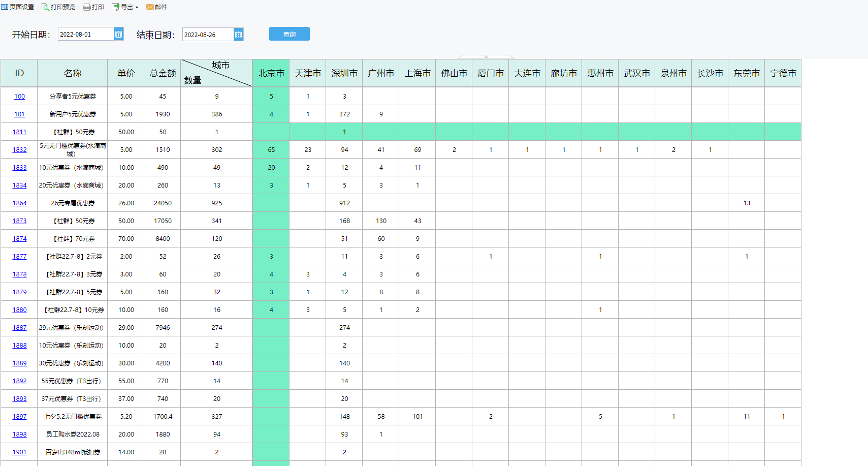Click the ID 1888 link
The width and height of the screenshot is (868, 466).
19,346
